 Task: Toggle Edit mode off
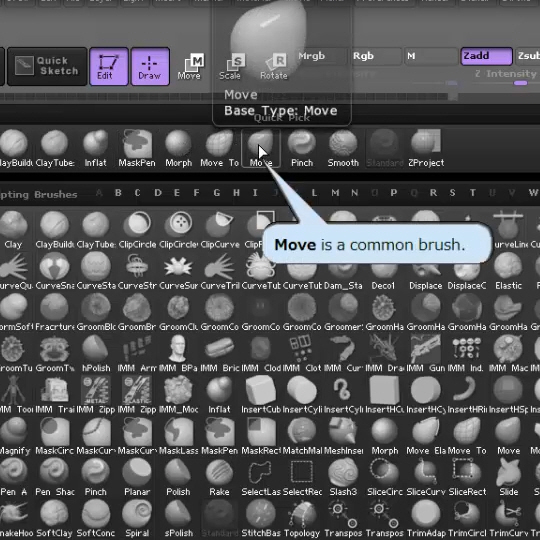109,66
